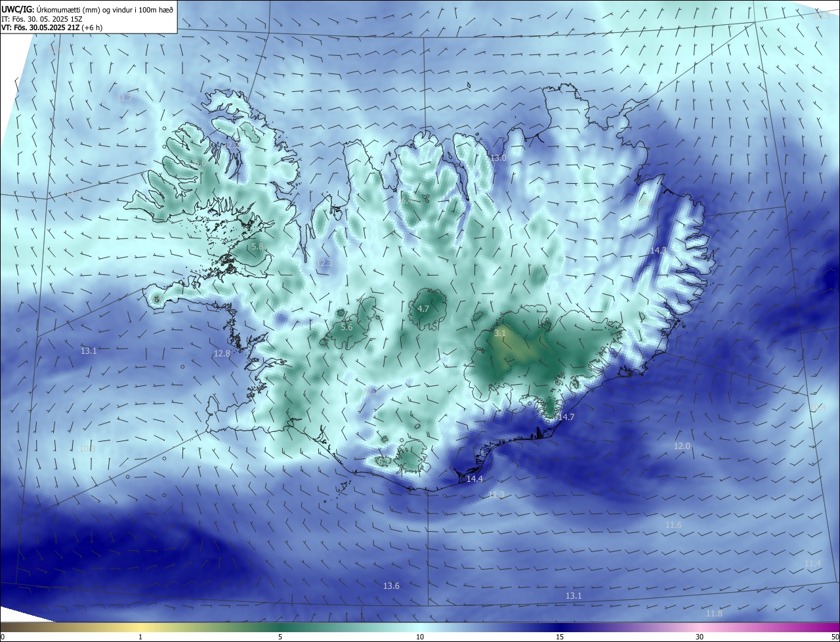The image size is (840, 642).
Task: Click the 11.6 value label on the map
Action: 673,524
